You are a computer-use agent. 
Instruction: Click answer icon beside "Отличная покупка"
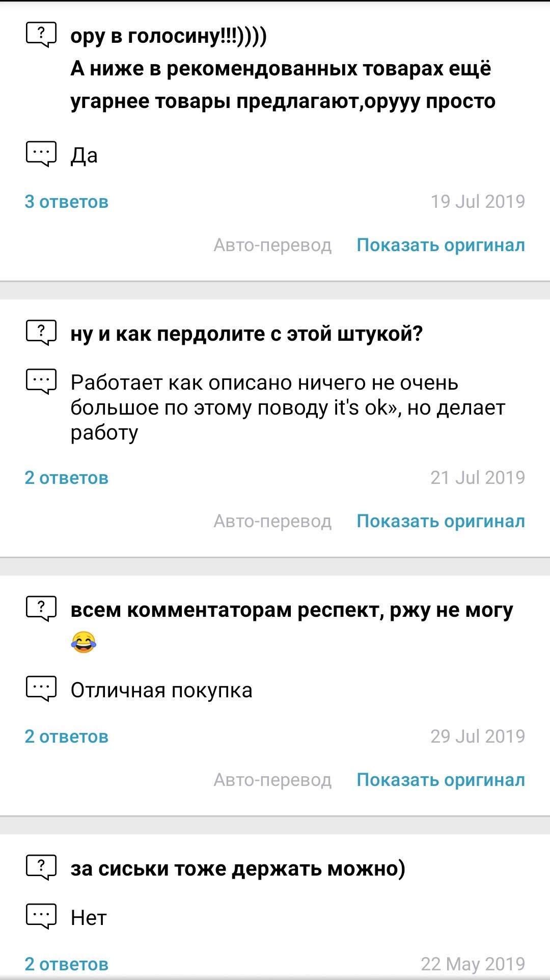point(41,689)
